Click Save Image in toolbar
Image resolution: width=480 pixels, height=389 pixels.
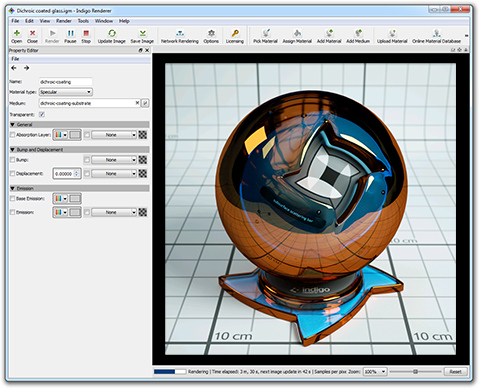click(x=142, y=36)
